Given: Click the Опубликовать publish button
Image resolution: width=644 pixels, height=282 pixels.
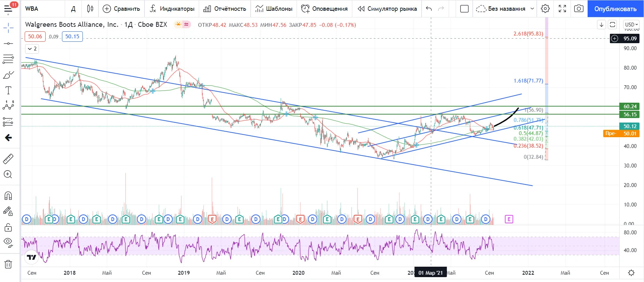Looking at the screenshot, I should pyautogui.click(x=615, y=9).
